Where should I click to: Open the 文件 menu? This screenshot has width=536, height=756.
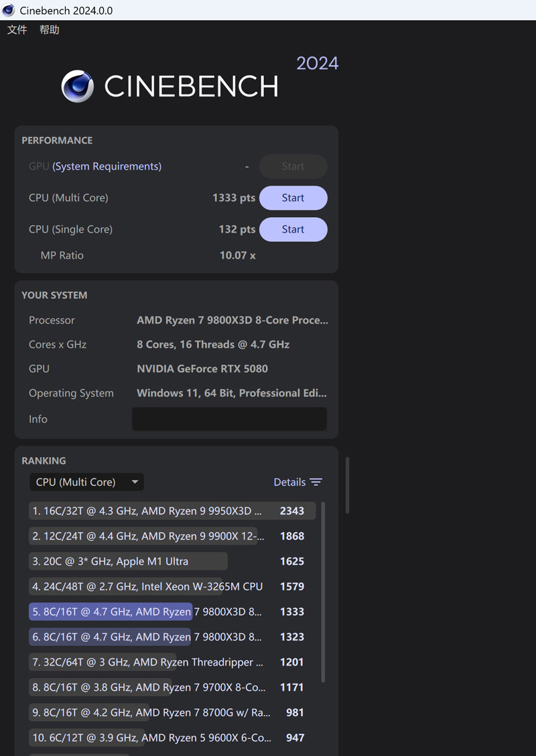click(17, 29)
